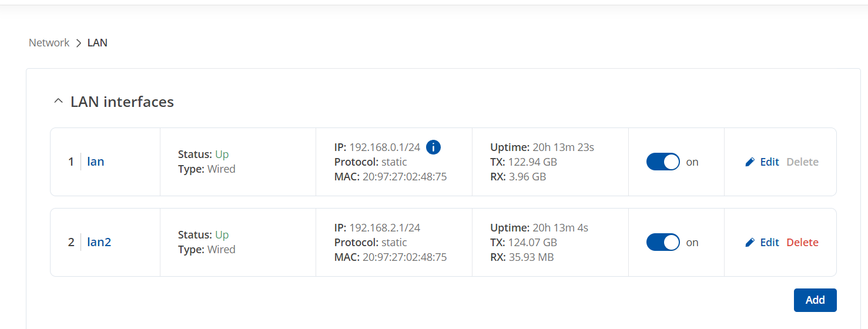Click the info icon next to 192.168.0.1/24
The image size is (868, 329).
coord(433,147)
